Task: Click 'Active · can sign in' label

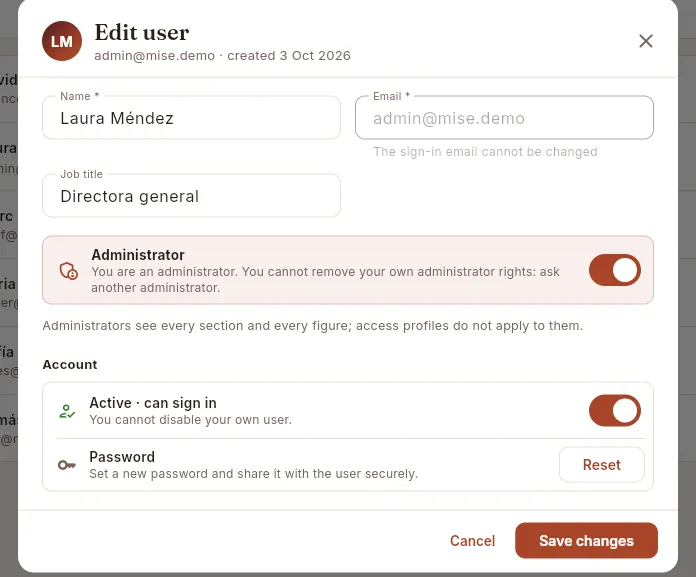Action: coord(153,403)
